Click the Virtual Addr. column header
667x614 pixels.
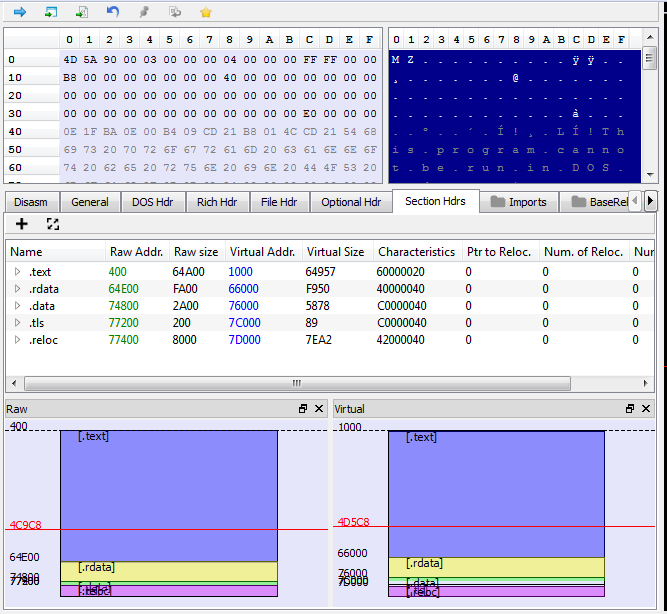tap(263, 252)
